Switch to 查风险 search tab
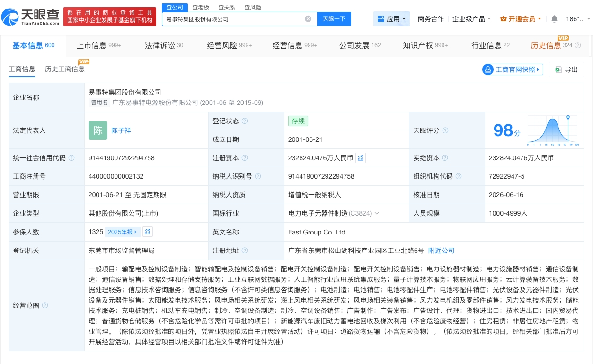The width and height of the screenshot is (593, 364). point(253,7)
